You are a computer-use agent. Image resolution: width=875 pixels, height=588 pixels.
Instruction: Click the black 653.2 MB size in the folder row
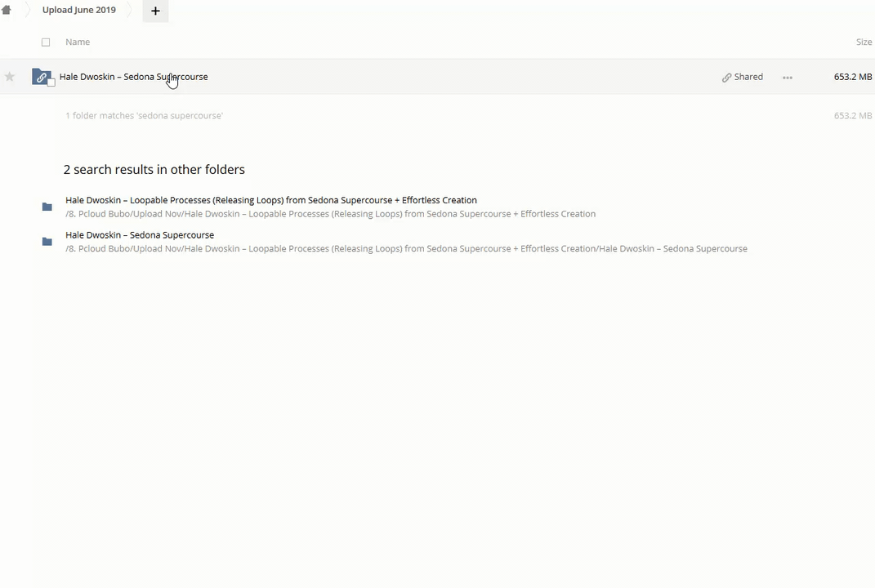coord(852,77)
